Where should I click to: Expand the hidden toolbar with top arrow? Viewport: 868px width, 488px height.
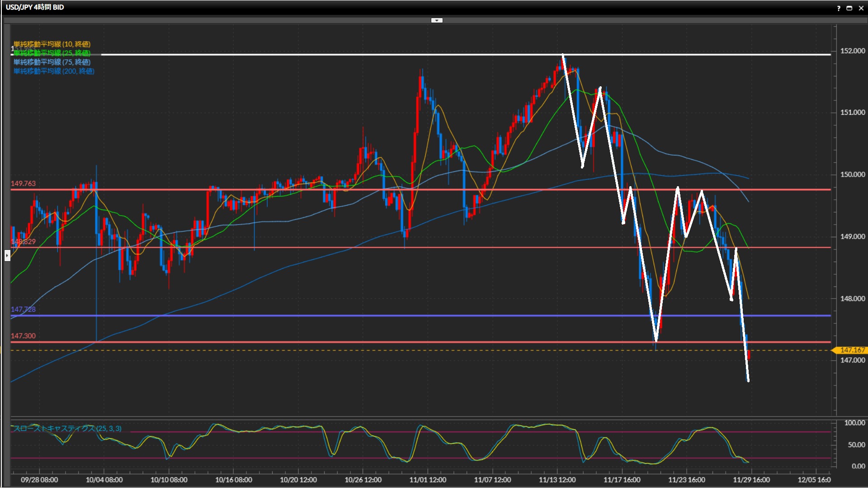437,20
